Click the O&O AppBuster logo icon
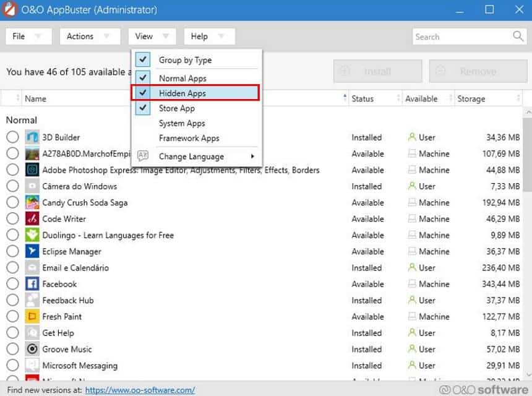Screen dimensions: 532x396 coord(9,9)
